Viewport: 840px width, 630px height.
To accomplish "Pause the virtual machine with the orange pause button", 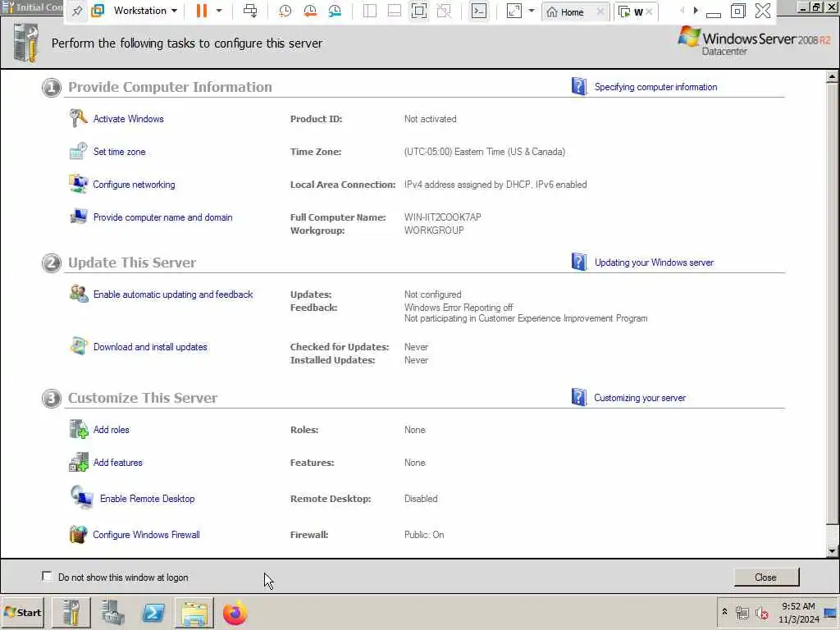I will [x=202, y=11].
